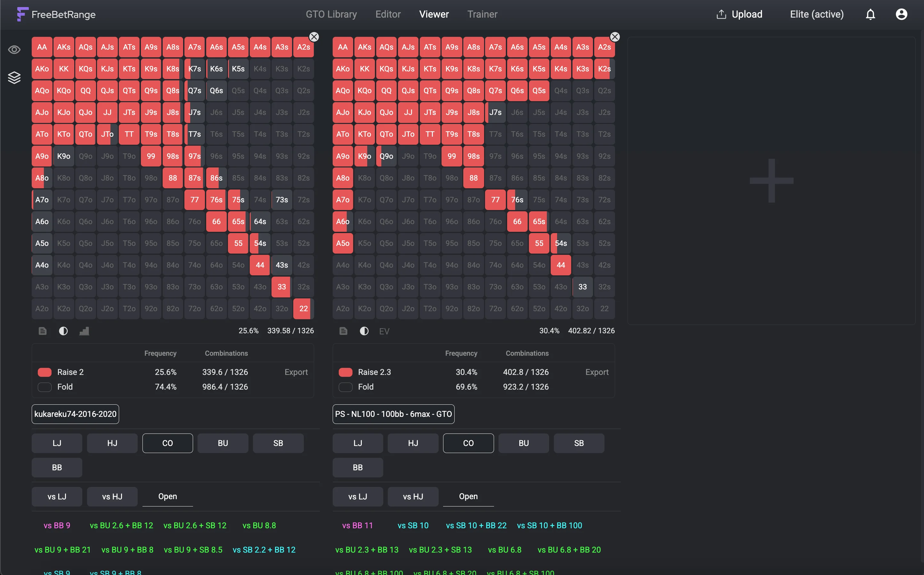Screen dimensions: 924x575
Task: Open PS - NL100 - 100bb - 6max - GTO selector
Action: 393,414
